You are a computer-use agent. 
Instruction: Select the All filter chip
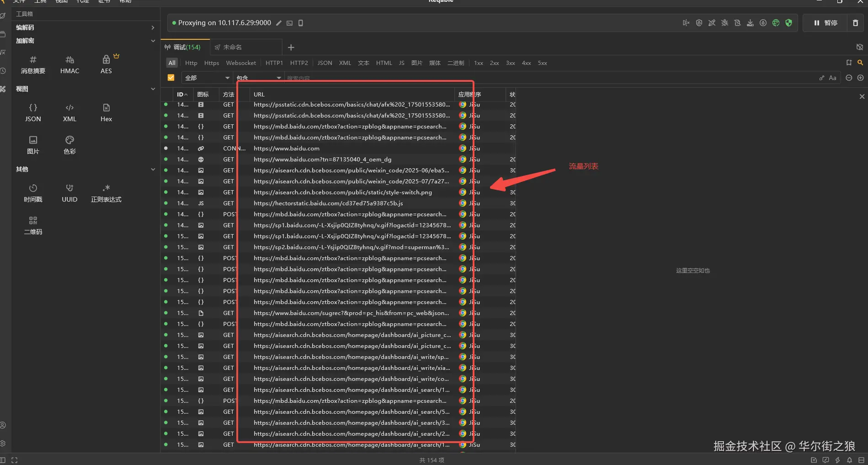click(x=172, y=63)
